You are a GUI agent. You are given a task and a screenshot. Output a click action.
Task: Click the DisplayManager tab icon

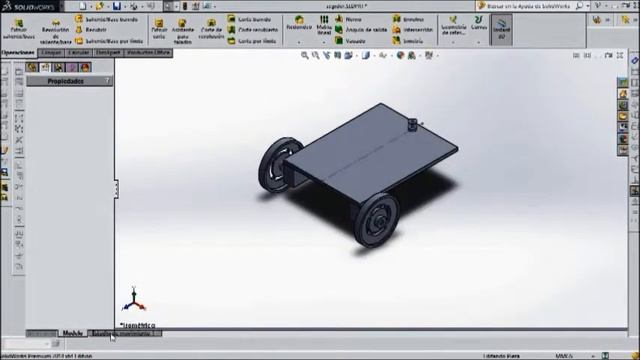[85, 67]
